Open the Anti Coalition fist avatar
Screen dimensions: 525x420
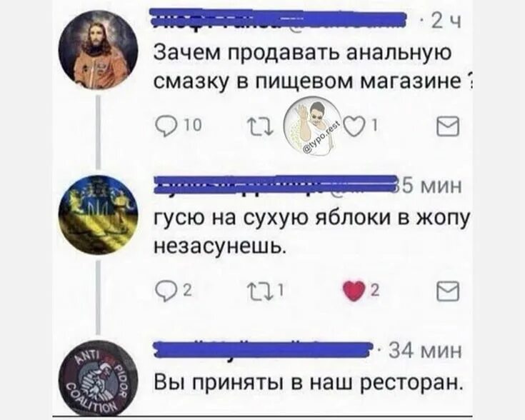(x=98, y=379)
